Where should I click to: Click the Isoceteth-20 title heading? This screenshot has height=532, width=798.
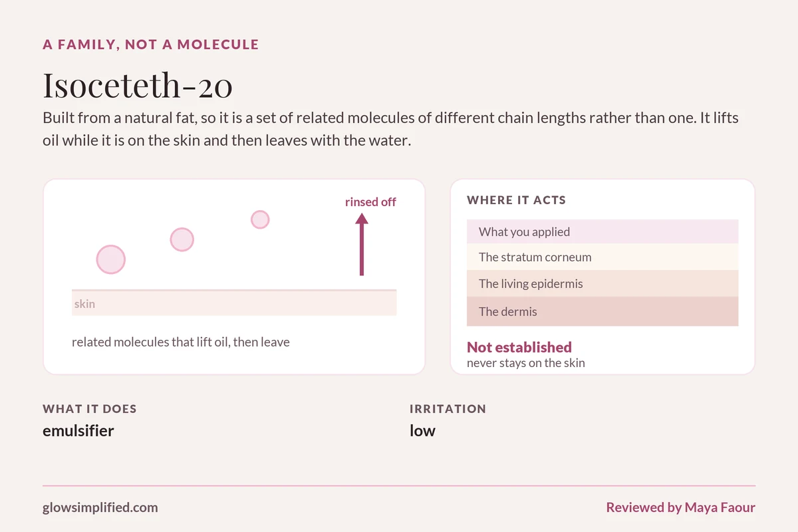point(138,85)
